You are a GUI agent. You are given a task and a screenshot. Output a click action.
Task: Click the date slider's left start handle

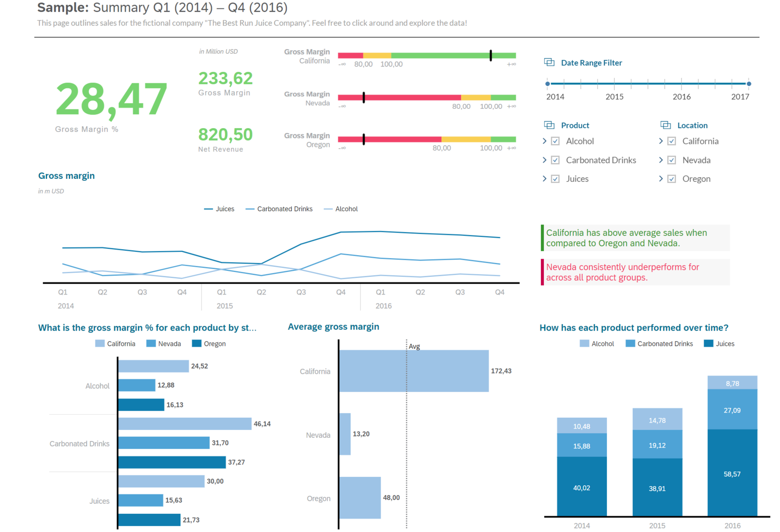coord(548,84)
